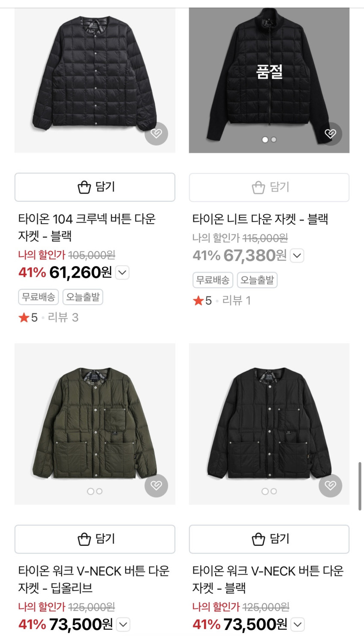Open 타이온 니트 다운 자켓 - 블랙 title link
364x636 pixels.
260,219
